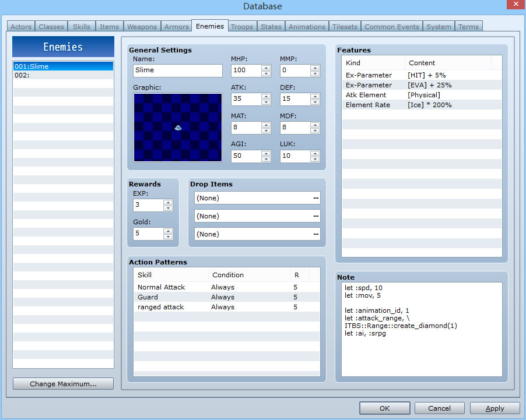
Task: Open the first Drop Items selector ellipsis
Action: [315, 198]
